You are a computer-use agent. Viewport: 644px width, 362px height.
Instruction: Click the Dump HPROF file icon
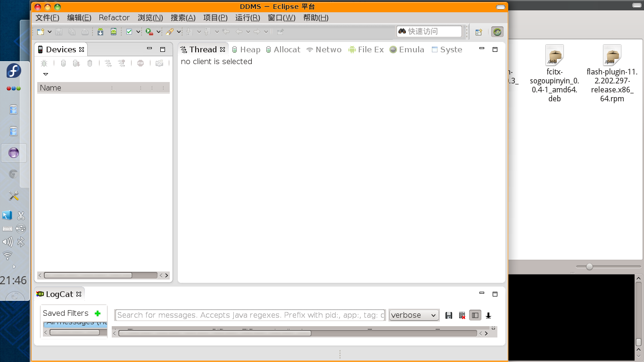coord(76,63)
